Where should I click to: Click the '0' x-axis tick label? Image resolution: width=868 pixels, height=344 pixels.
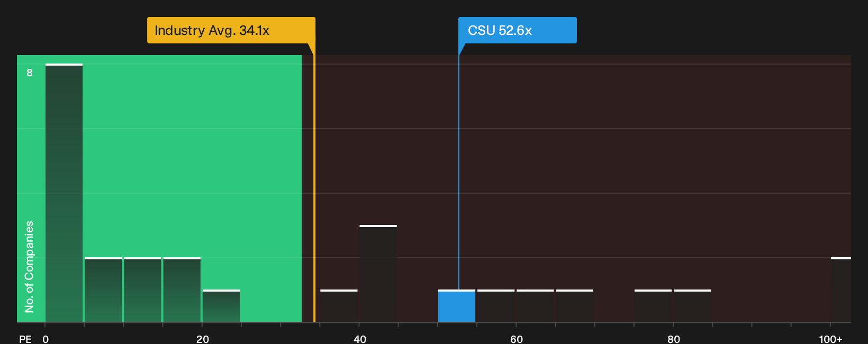click(x=46, y=339)
